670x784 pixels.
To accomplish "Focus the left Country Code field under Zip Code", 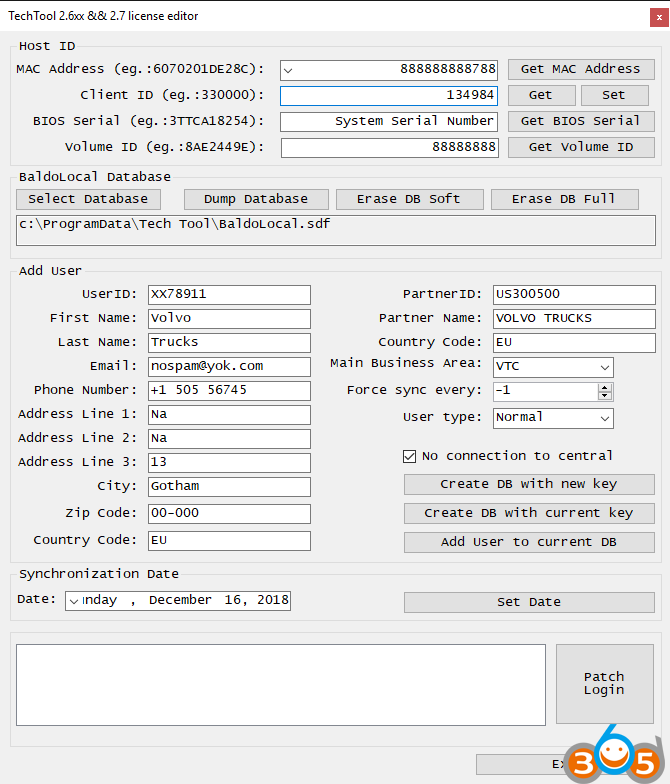I will [230, 540].
